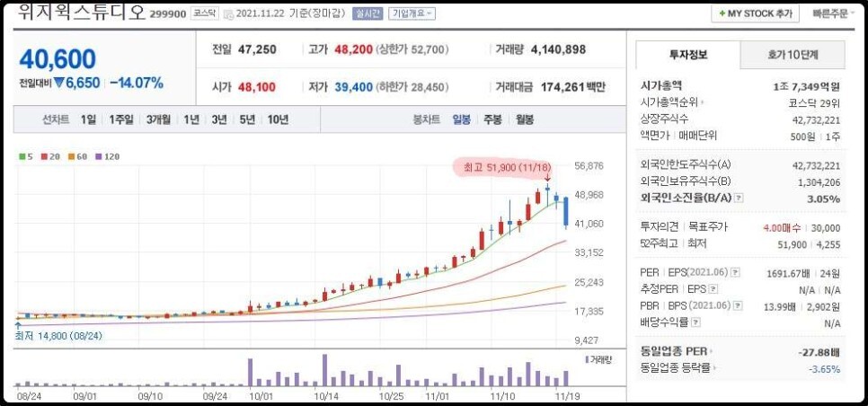868x406 pixels.
Task: Select the 월봉 monthly candle chart
Action: pos(524,119)
